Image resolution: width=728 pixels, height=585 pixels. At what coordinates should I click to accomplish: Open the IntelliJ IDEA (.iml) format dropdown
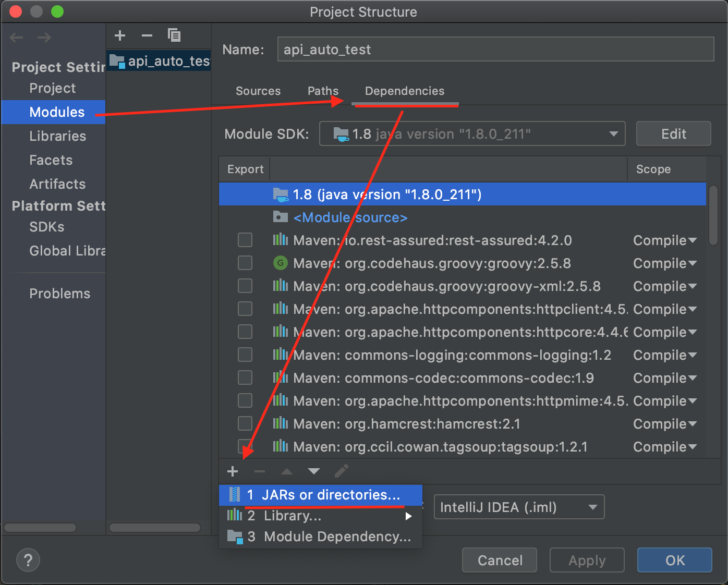pos(519,507)
